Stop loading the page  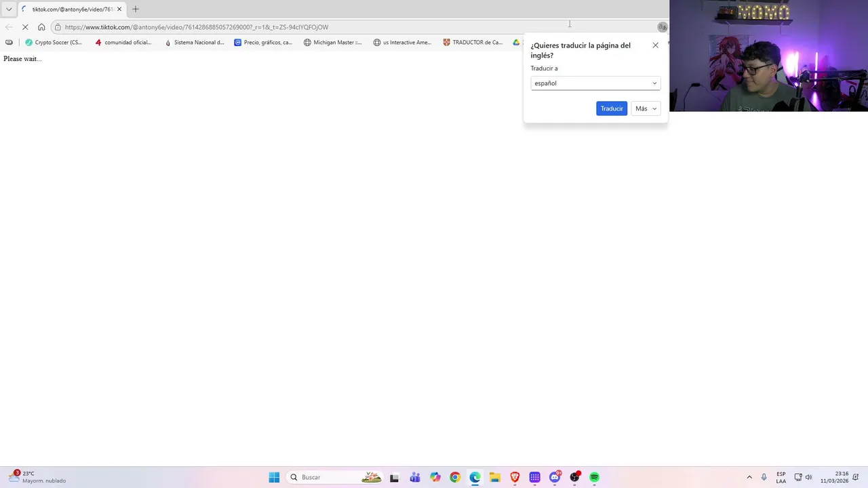[25, 27]
